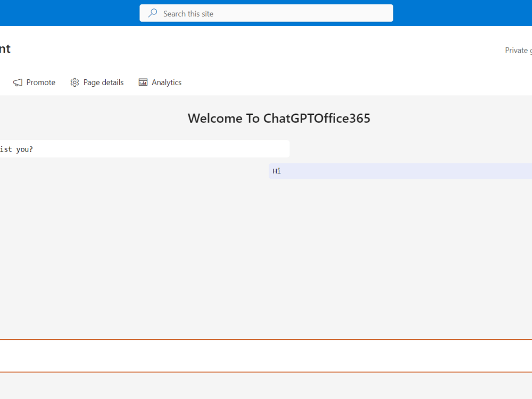The height and width of the screenshot is (399, 532).
Task: View Analytics for this page
Action: coord(160,82)
